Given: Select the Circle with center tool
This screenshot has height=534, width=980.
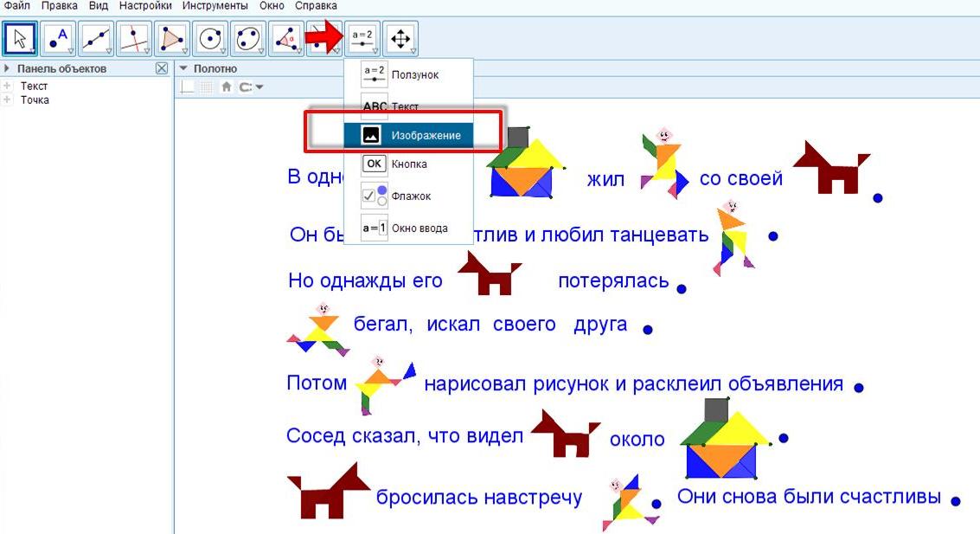Looking at the screenshot, I should 210,38.
